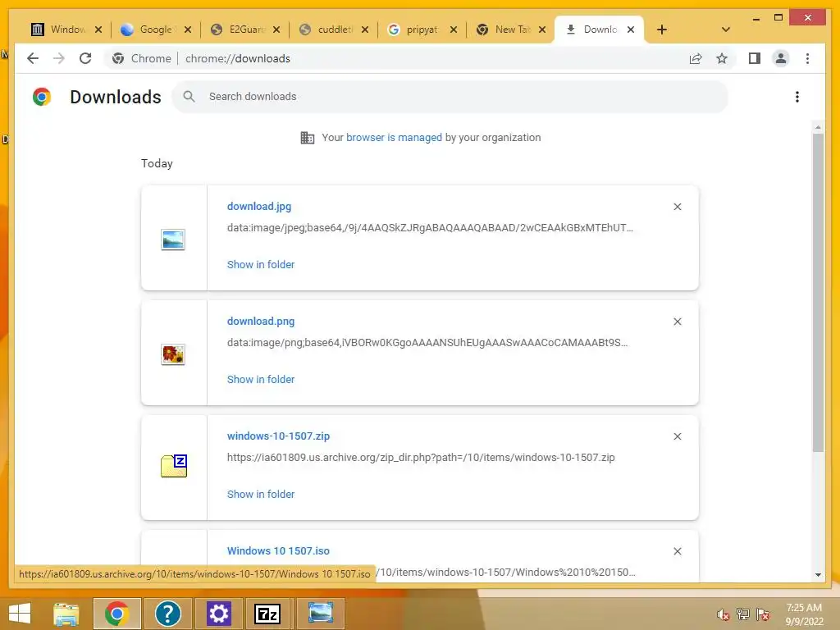Click the scrollbar up arrow
This screenshot has height=630, width=840.
click(x=818, y=127)
